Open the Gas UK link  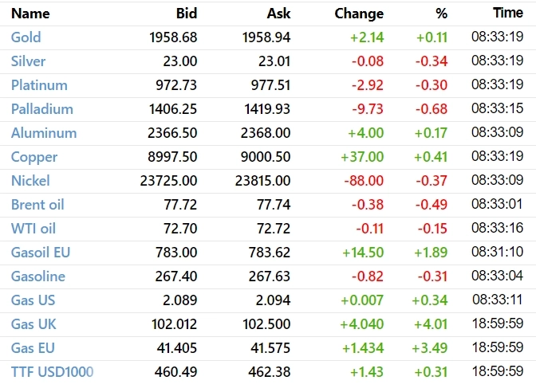(x=33, y=324)
